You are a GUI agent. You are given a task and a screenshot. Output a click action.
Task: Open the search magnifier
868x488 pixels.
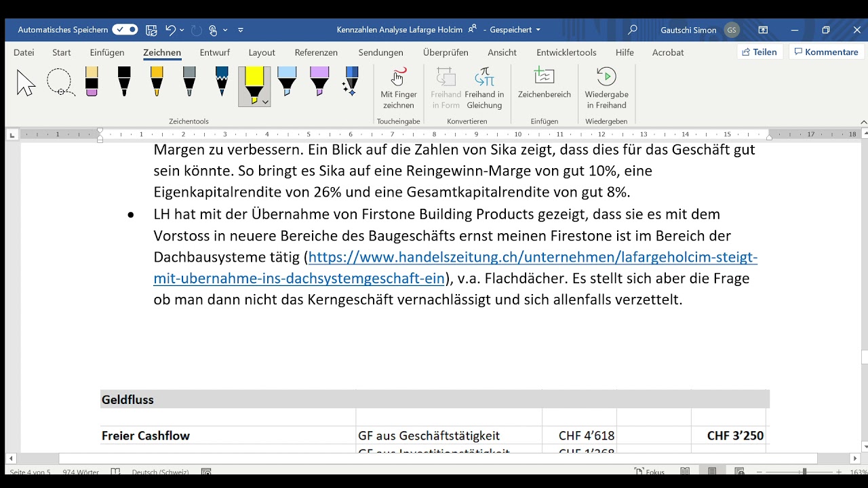click(633, 30)
